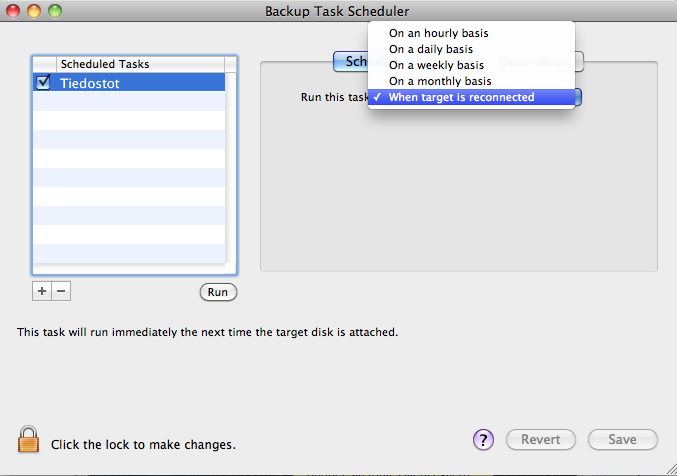677x476 pixels.
Task: Open help with the question mark button
Action: [484, 440]
